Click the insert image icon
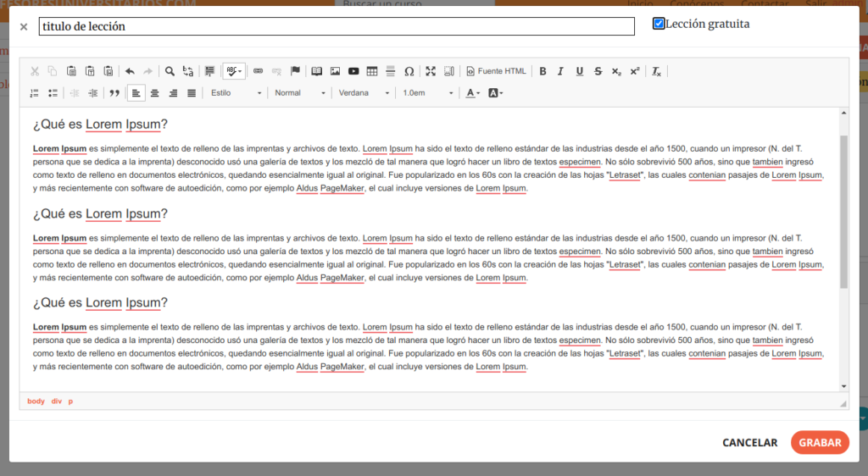 (335, 71)
